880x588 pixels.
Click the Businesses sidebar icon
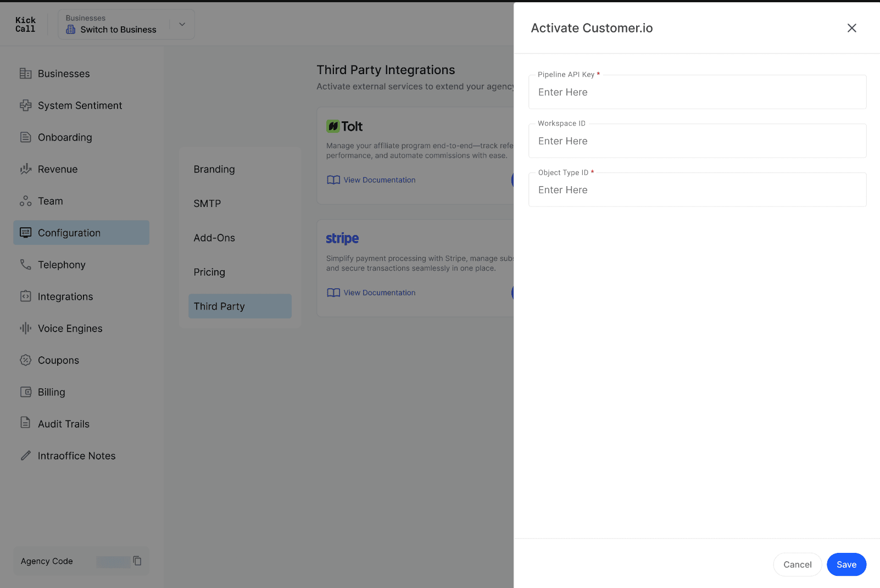pos(25,74)
